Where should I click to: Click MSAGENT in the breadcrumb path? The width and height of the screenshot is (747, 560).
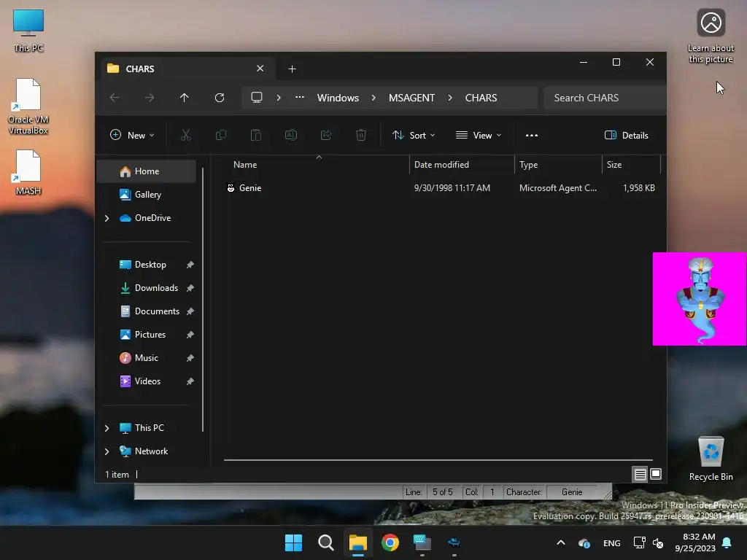pyautogui.click(x=411, y=98)
